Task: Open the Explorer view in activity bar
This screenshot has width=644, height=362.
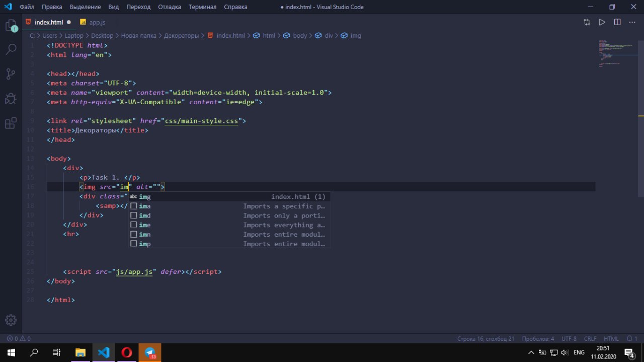Action: pyautogui.click(x=11, y=25)
